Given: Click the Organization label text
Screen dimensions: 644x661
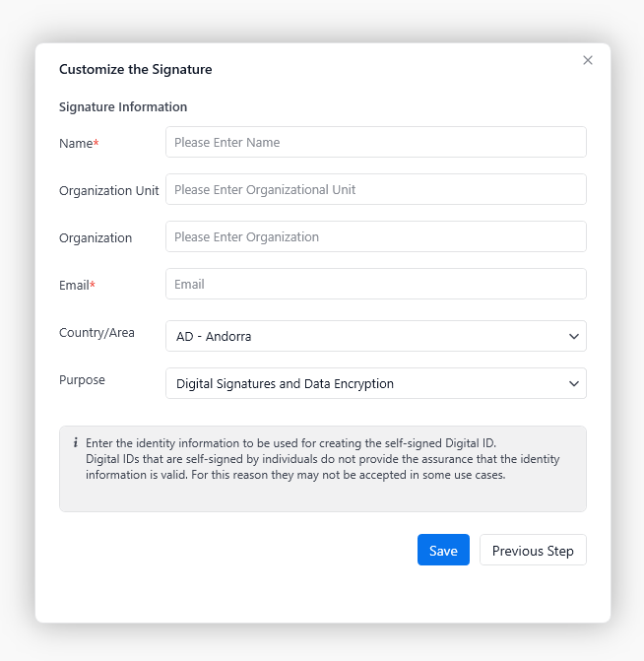Looking at the screenshot, I should [96, 237].
